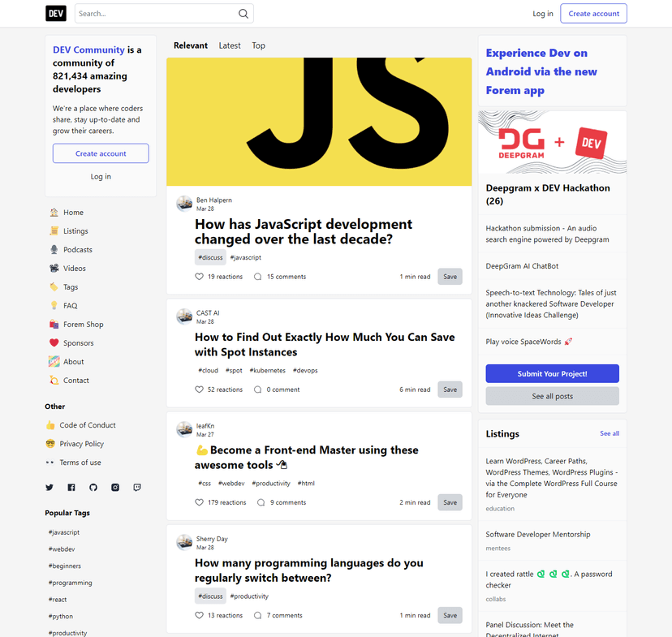Click Log in below the community card button
672x637 pixels.
tap(101, 176)
